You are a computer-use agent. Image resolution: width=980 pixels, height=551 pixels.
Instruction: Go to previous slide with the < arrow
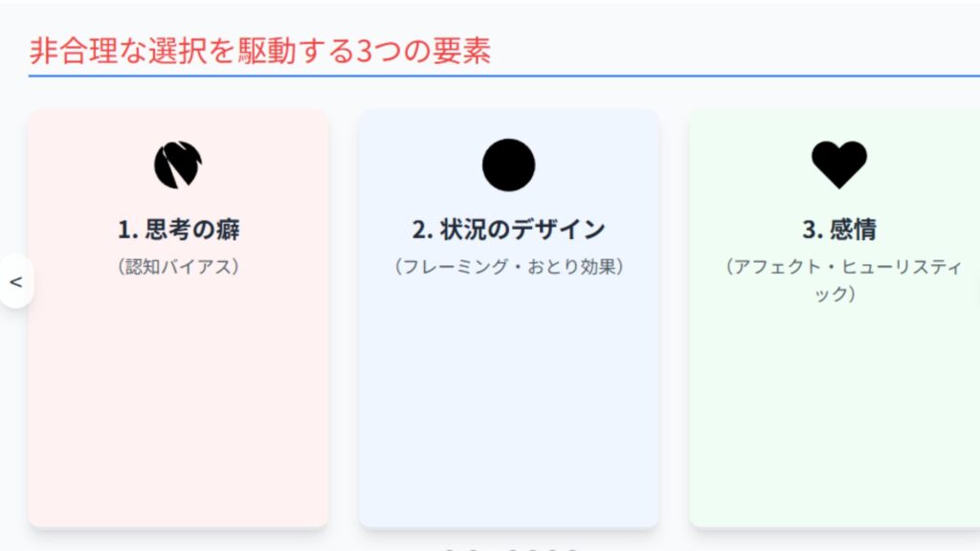(x=15, y=281)
